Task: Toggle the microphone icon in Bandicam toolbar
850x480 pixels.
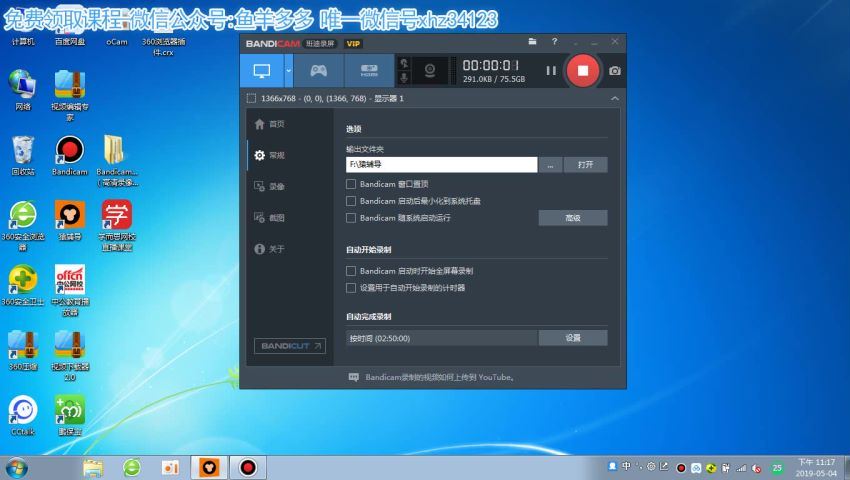Action: (x=404, y=78)
